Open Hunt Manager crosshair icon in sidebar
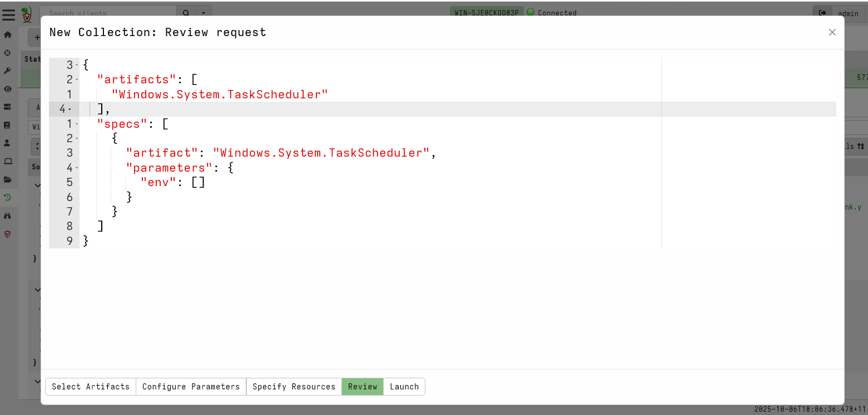 pyautogui.click(x=8, y=53)
